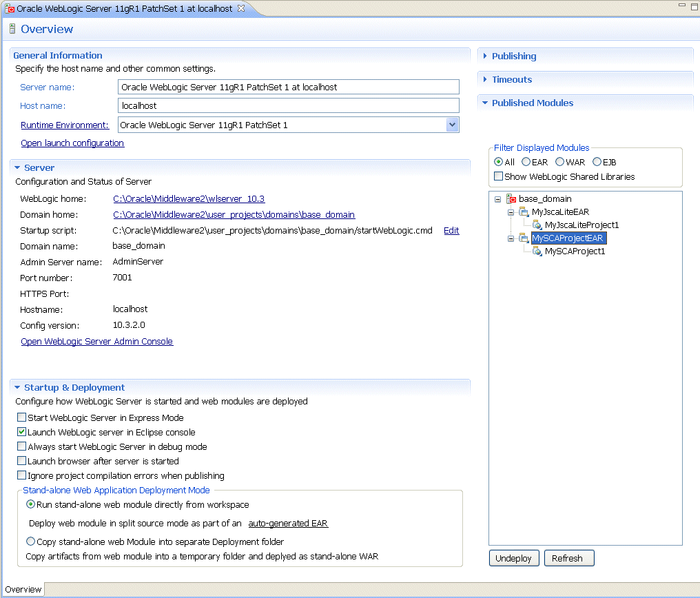Click the General Information section heading
The height and width of the screenshot is (598, 700).
coord(58,55)
